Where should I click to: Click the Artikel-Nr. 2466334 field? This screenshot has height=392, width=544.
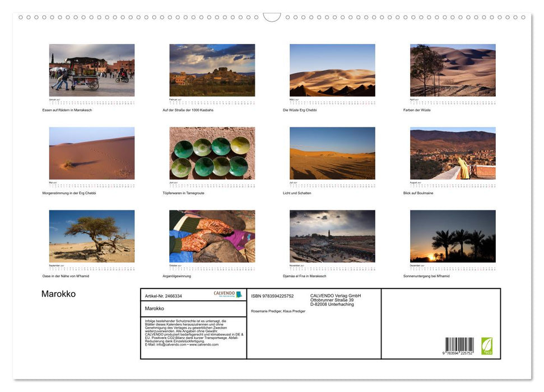click(x=164, y=296)
